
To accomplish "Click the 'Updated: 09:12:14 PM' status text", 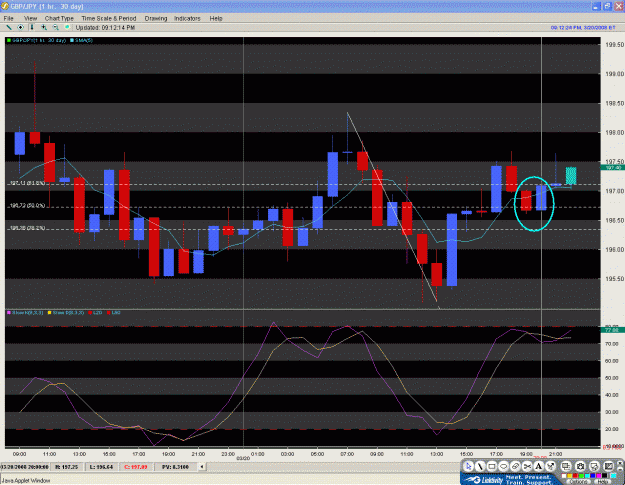I will click(x=105, y=27).
